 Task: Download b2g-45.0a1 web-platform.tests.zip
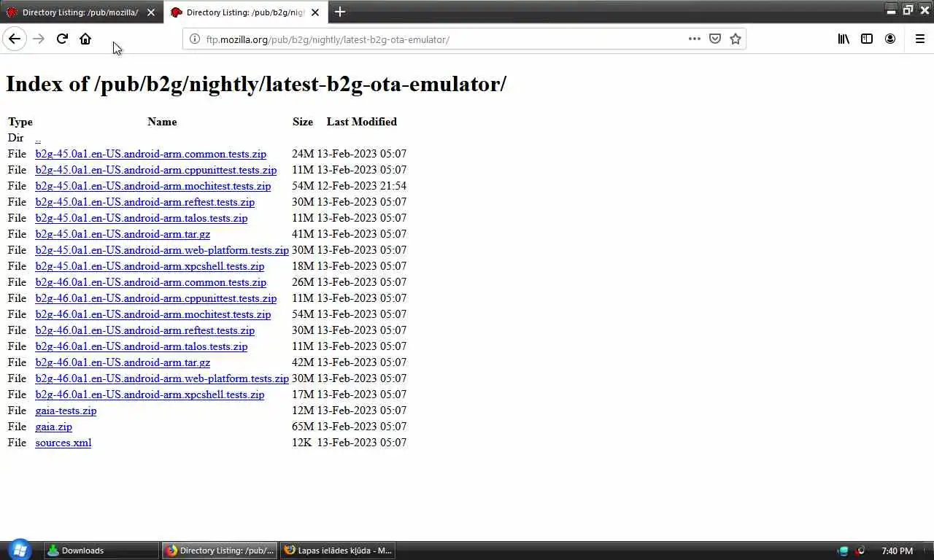162,250
